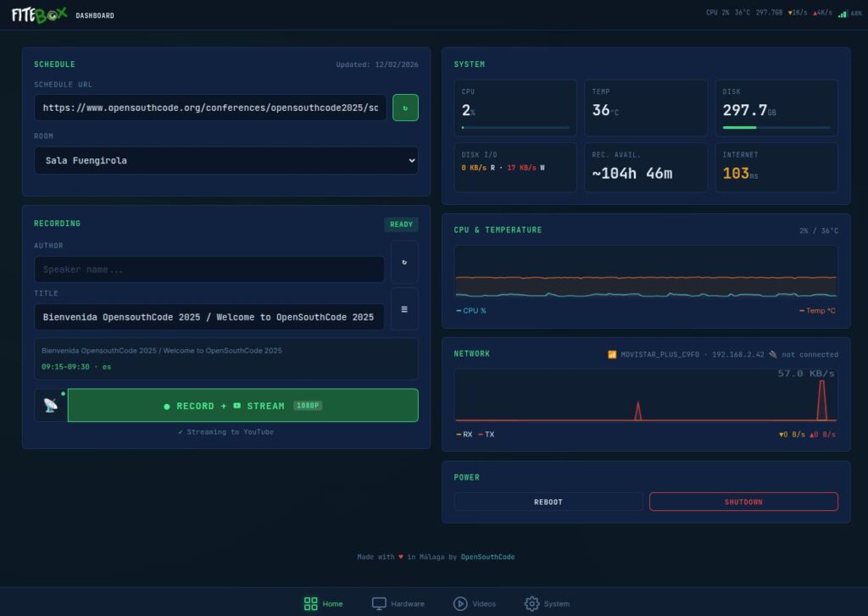Viewport: 868px width, 616px height.
Task: Click the refresh icon beside Author field
Action: coord(404,262)
